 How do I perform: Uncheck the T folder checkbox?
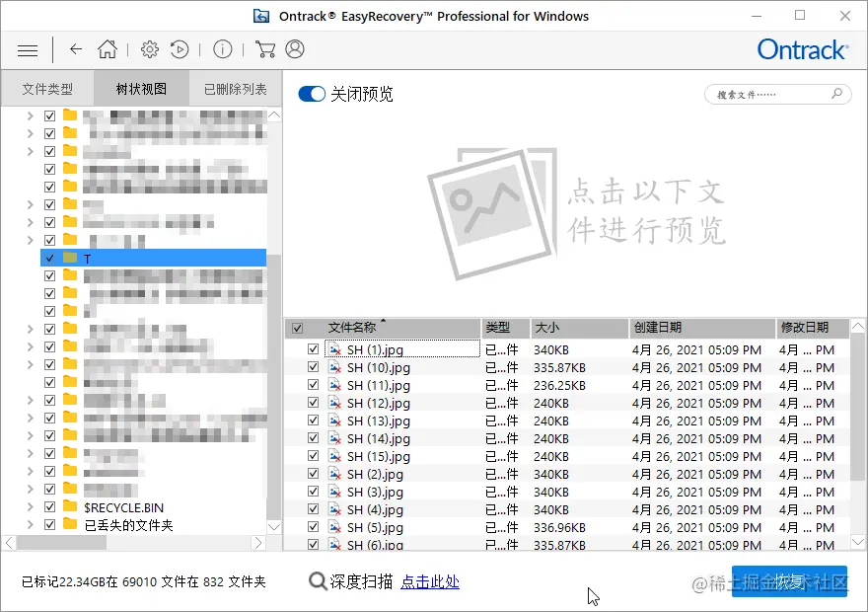click(x=50, y=258)
